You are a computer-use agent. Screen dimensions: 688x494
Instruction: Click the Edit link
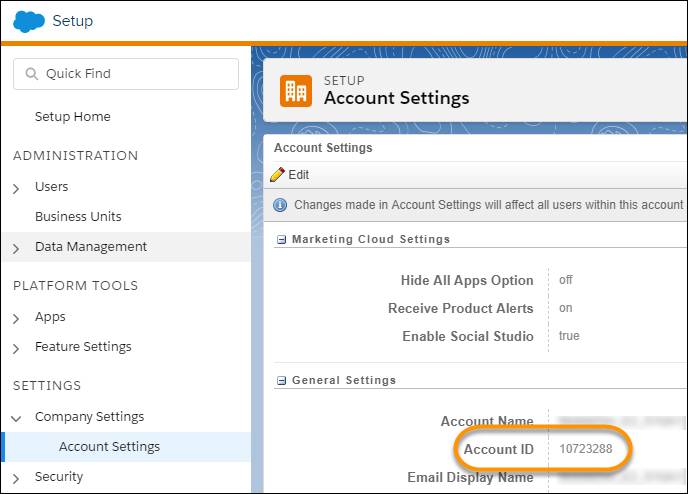pyautogui.click(x=298, y=175)
